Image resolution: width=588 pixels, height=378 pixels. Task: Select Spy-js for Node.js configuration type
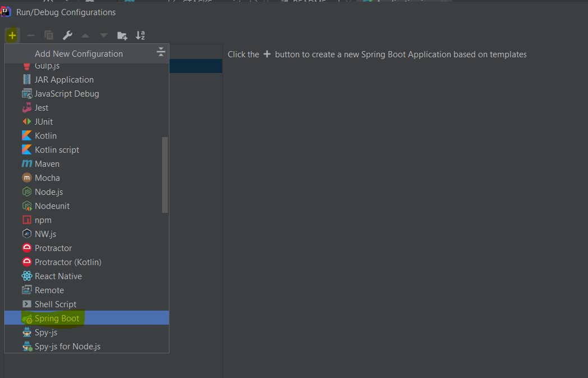(86, 346)
